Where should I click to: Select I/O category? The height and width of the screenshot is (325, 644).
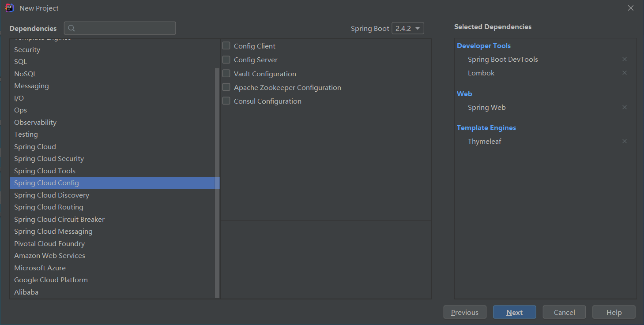tap(112, 98)
